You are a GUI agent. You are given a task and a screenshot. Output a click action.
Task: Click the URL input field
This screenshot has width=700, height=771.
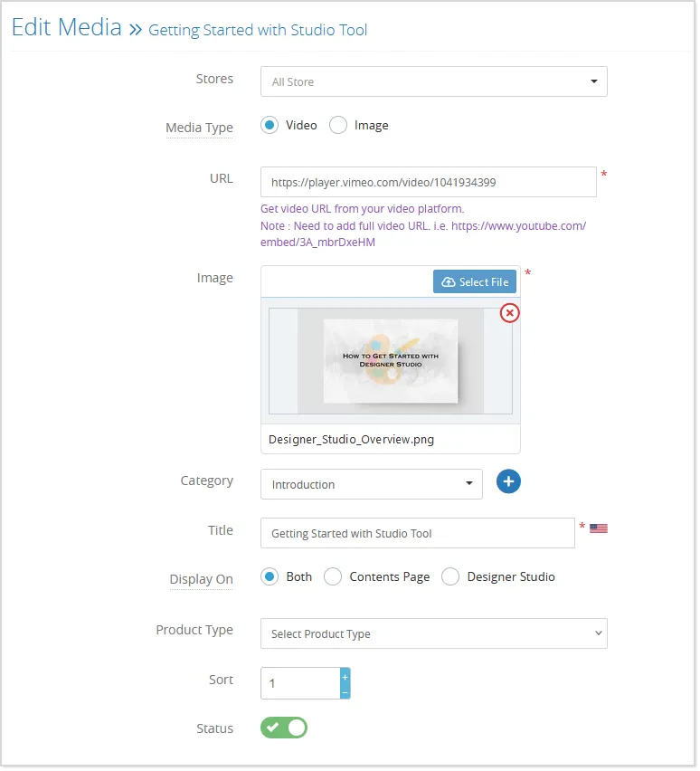[x=430, y=183]
